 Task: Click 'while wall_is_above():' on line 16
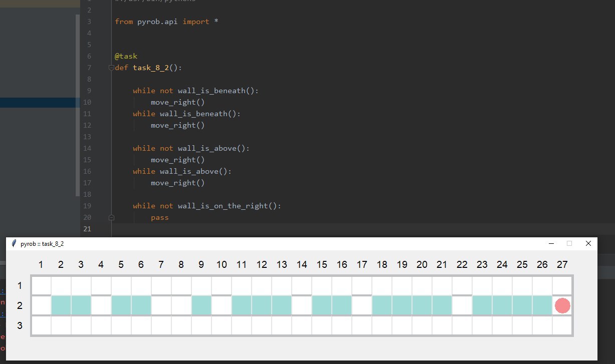182,171
